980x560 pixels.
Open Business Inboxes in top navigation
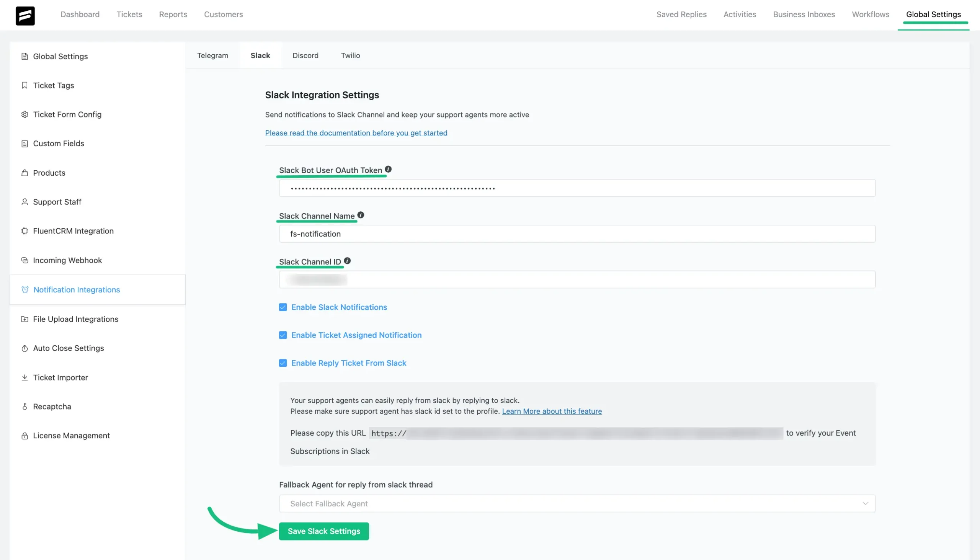pos(804,15)
